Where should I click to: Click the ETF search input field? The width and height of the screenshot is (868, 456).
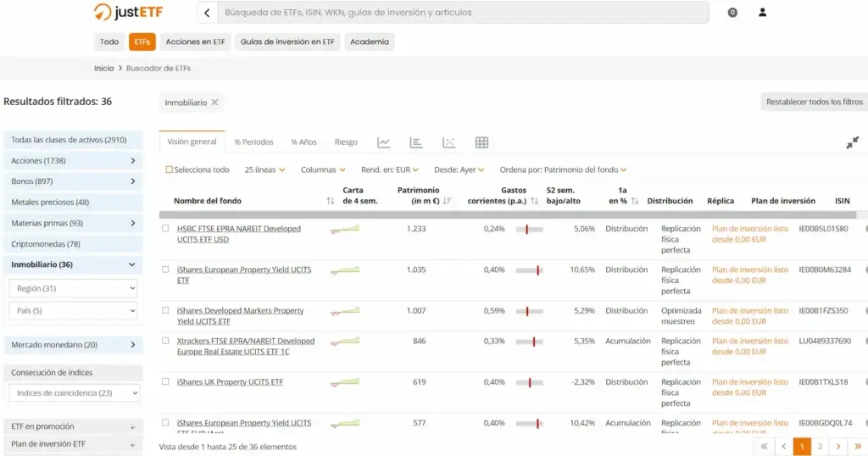point(463,12)
